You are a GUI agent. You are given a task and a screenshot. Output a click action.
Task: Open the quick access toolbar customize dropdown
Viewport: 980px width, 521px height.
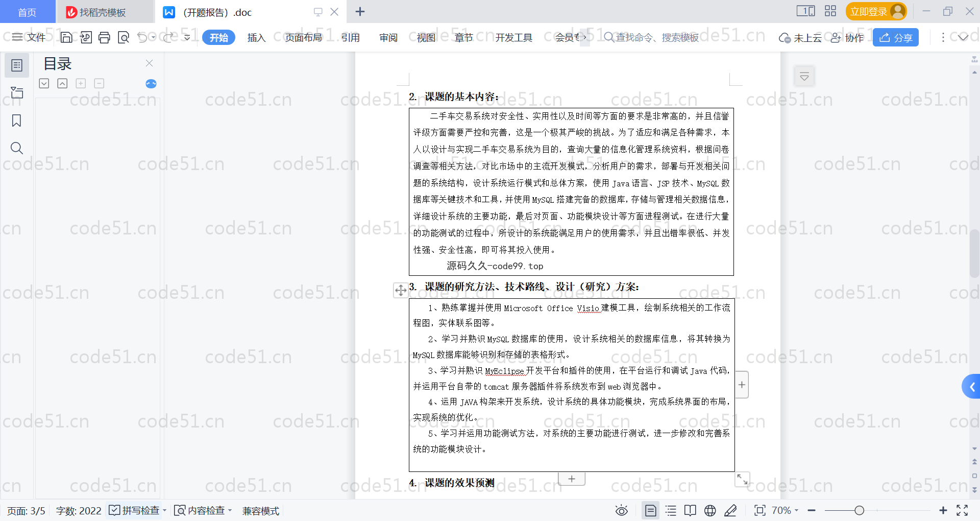click(187, 37)
